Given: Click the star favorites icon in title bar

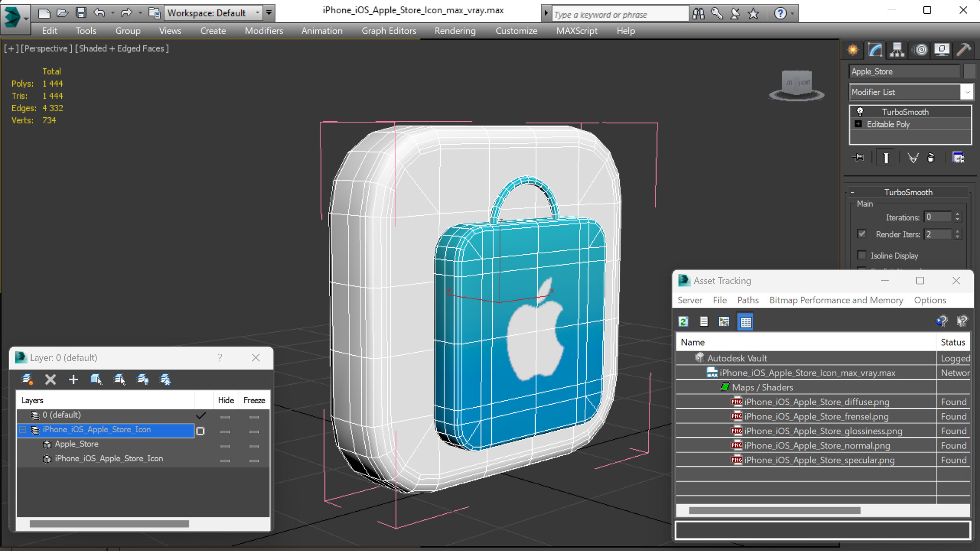Looking at the screenshot, I should pyautogui.click(x=753, y=14).
